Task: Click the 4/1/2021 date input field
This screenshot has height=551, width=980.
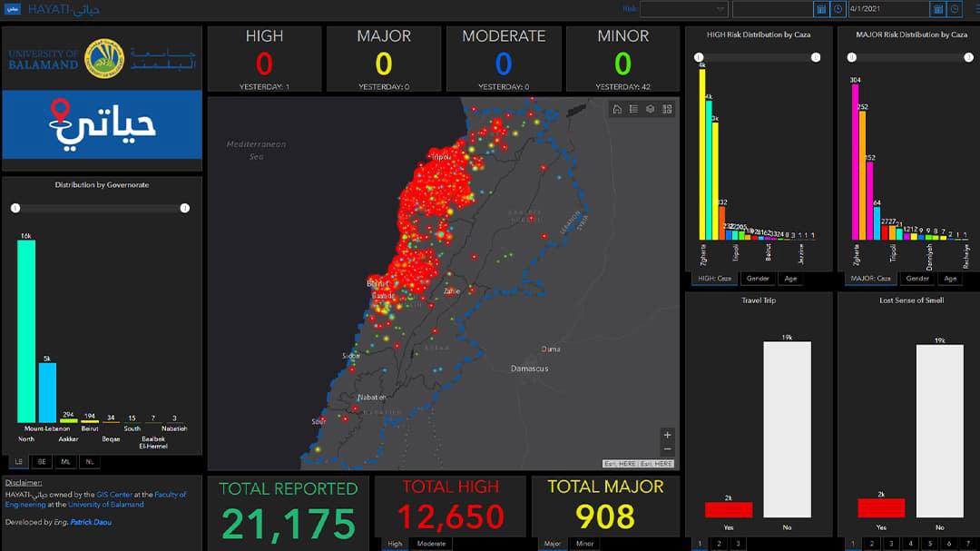Action: pyautogui.click(x=887, y=9)
